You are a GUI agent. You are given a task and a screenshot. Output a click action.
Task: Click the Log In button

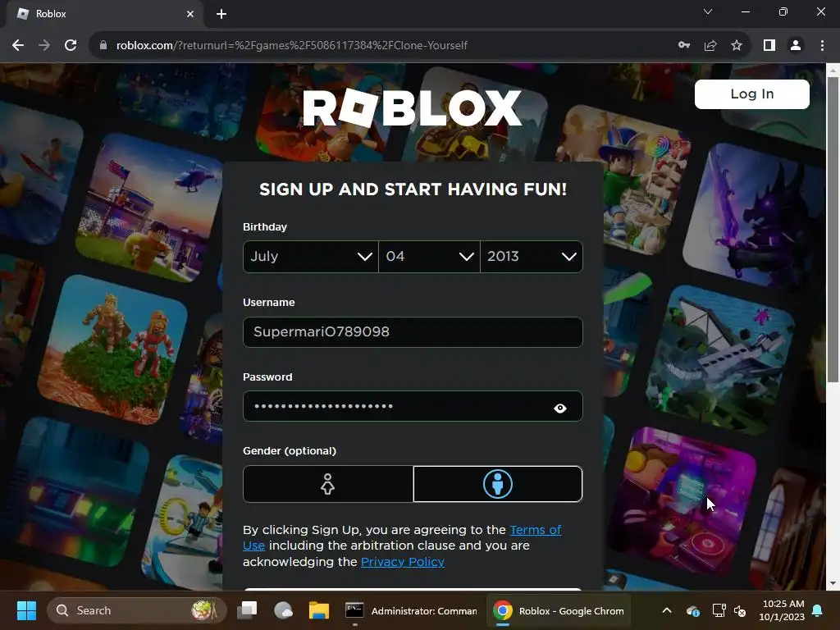tap(751, 94)
